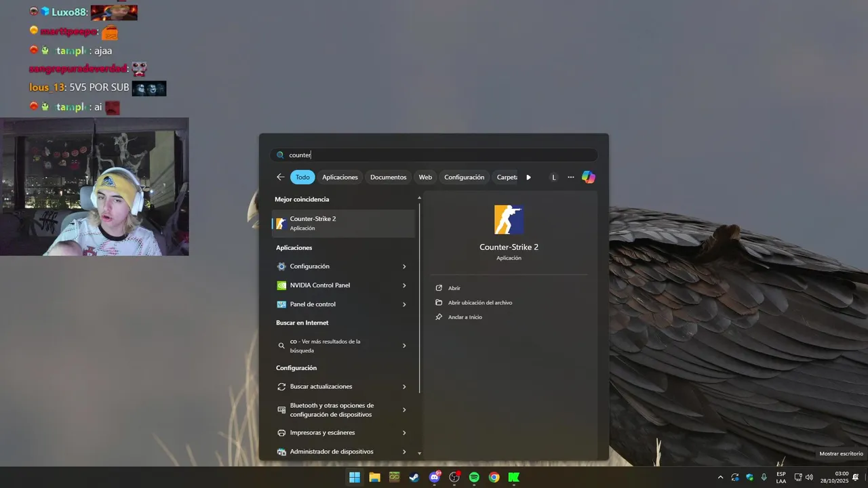This screenshot has width=868, height=488.
Task: Expand the Administrador de dispositivos chevron
Action: click(x=404, y=451)
